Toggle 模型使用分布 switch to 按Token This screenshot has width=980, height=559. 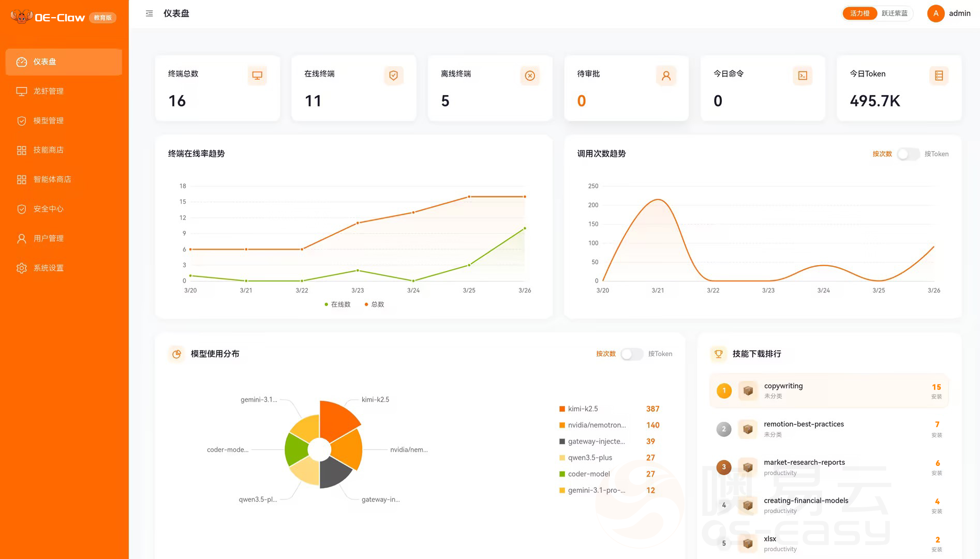[x=632, y=354]
